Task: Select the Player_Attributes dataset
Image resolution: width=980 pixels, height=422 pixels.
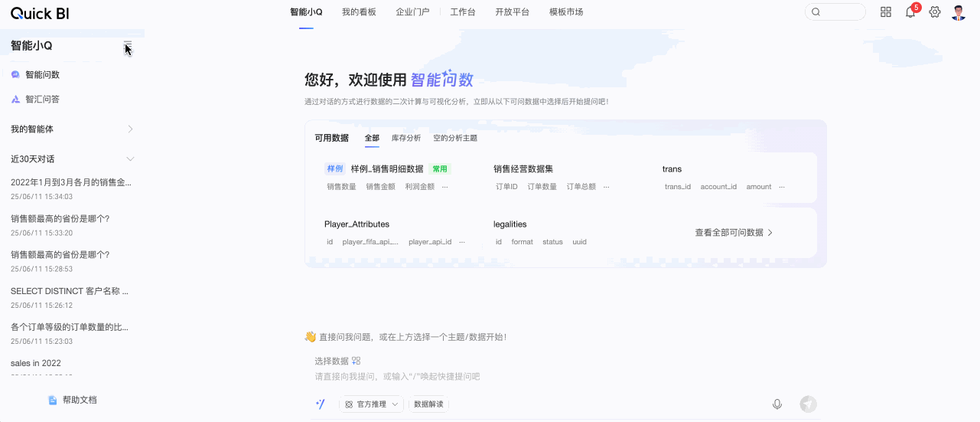Action: (x=357, y=224)
